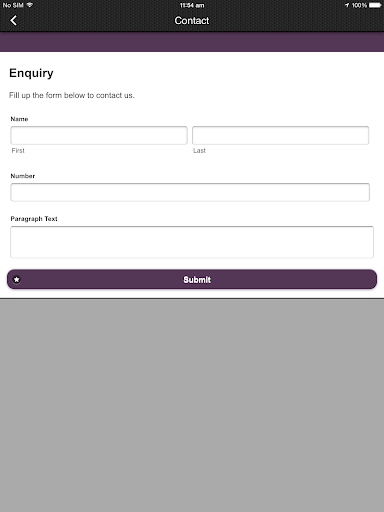Tap the back arrow icon
The width and height of the screenshot is (384, 512).
click(x=13, y=21)
